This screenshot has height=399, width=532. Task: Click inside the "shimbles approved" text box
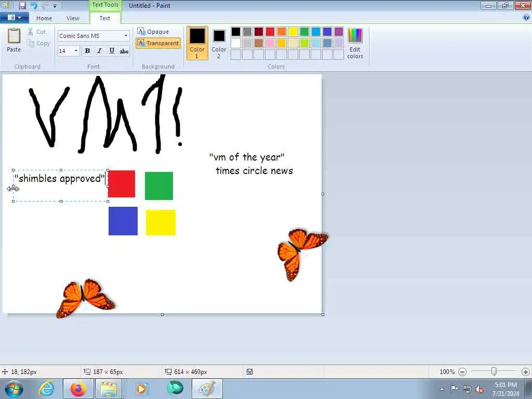point(60,185)
